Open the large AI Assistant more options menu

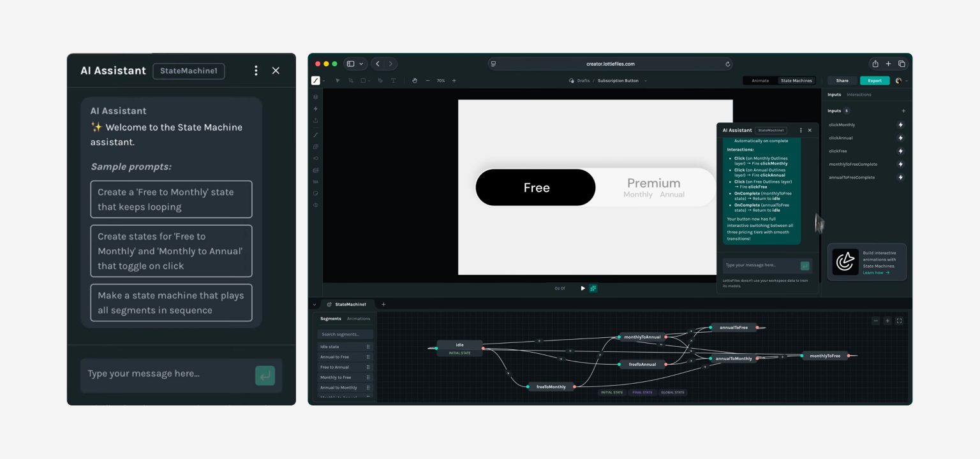coord(256,71)
